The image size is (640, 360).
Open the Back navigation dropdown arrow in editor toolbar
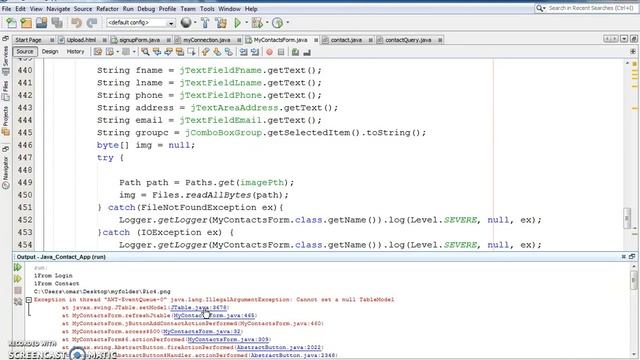click(118, 52)
